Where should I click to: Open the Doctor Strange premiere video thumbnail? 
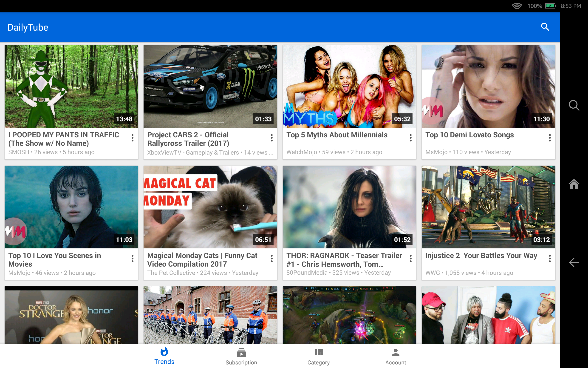(x=71, y=315)
